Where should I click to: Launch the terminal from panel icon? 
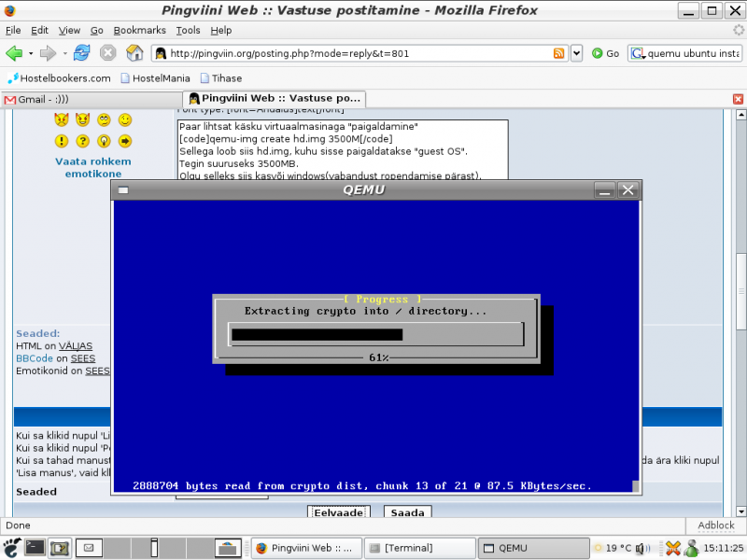(35, 548)
